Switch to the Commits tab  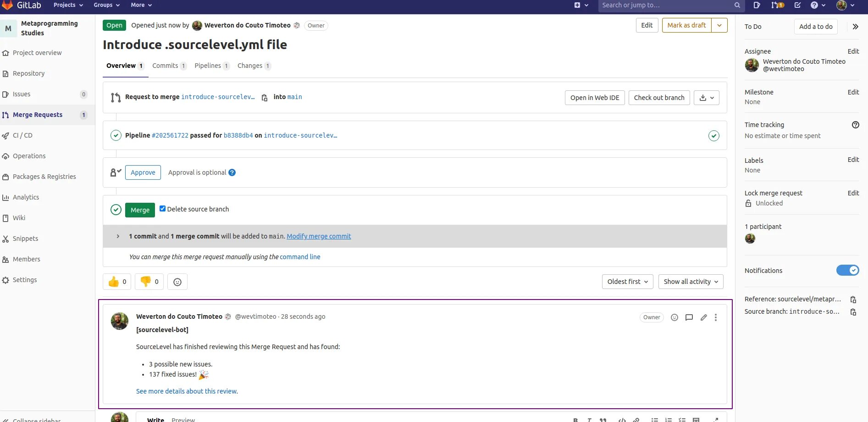(x=169, y=66)
